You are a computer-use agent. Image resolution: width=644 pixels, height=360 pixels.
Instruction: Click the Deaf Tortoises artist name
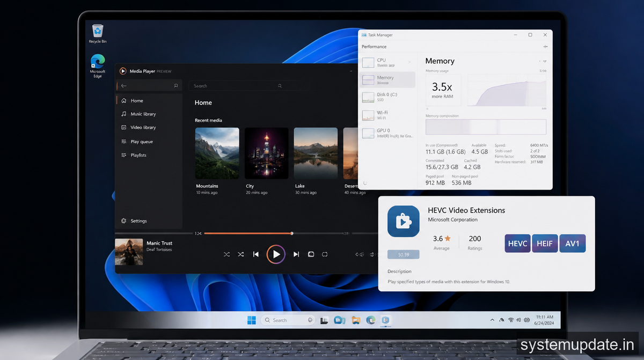[x=159, y=250]
